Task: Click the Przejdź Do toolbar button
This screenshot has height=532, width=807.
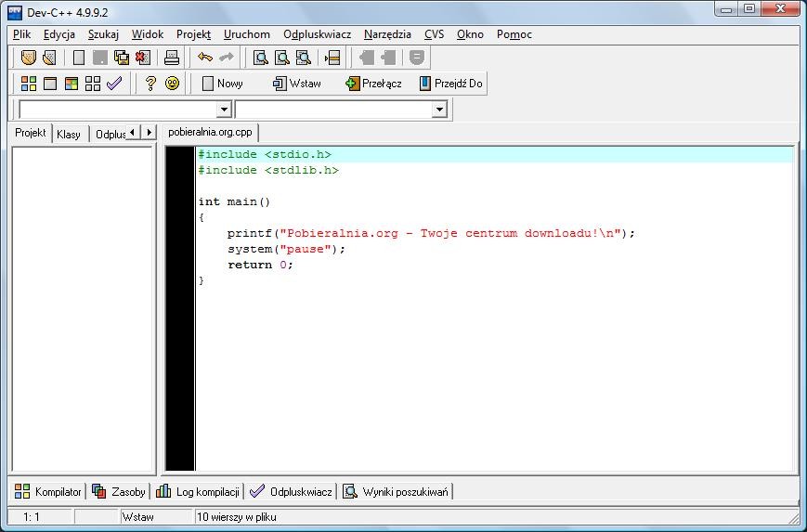Action: 450,84
